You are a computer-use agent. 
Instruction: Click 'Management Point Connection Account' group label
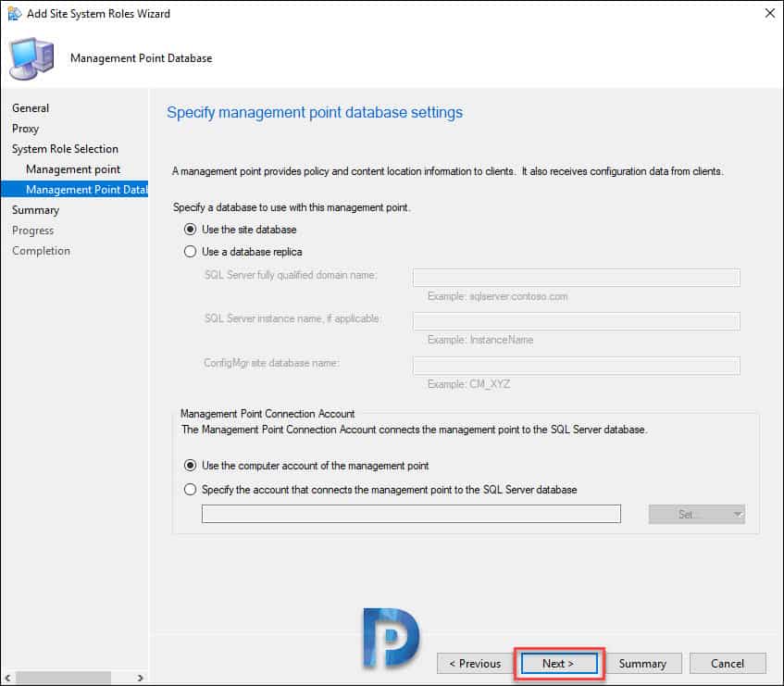[268, 414]
